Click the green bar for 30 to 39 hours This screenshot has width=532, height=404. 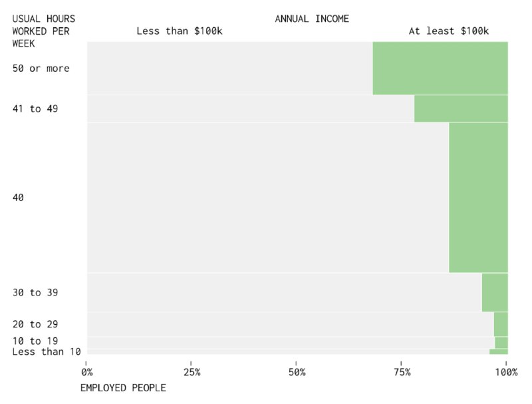click(494, 292)
